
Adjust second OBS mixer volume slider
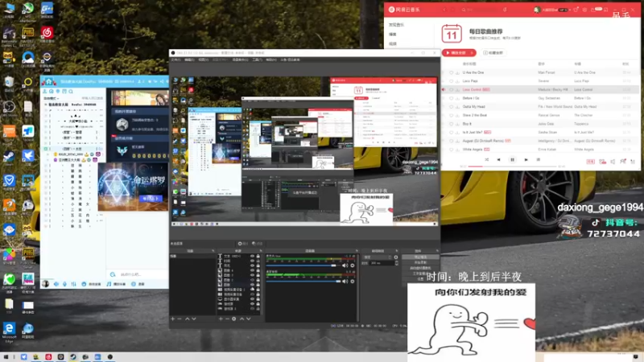(x=303, y=281)
